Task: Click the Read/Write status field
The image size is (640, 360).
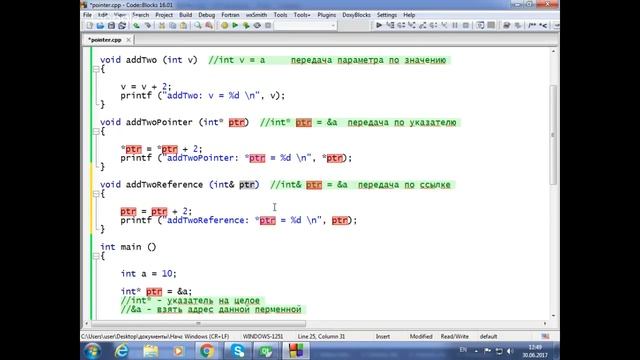Action: 454,336
